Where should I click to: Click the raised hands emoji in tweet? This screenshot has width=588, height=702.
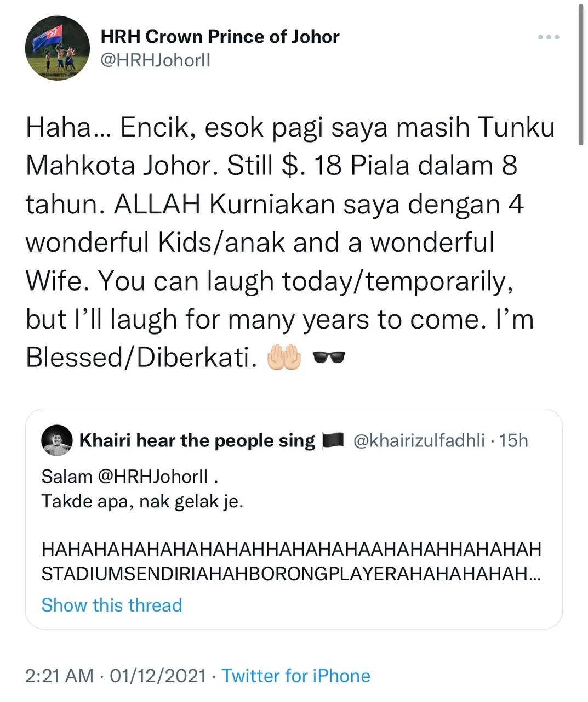coord(283,358)
